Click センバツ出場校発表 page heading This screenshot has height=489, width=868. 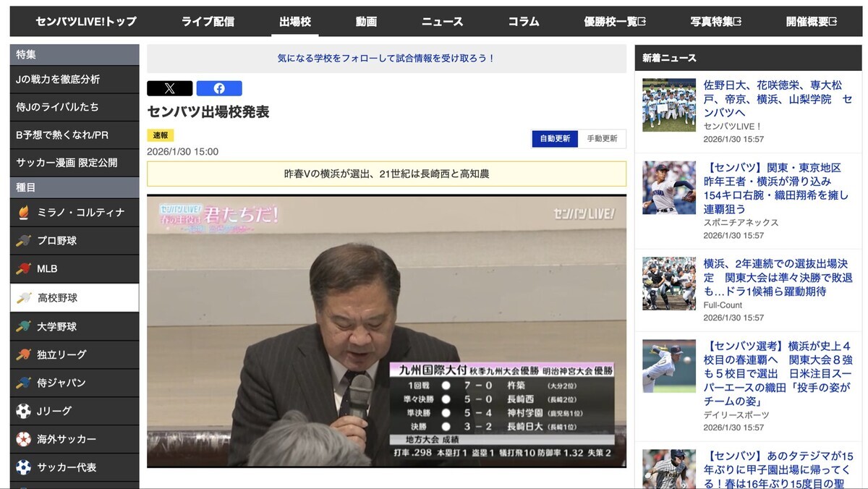click(208, 111)
